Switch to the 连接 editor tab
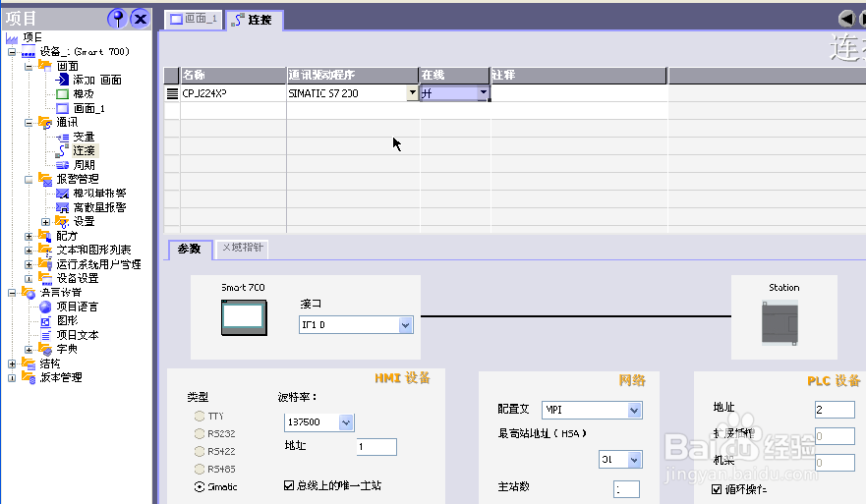Viewport: 866px width, 504px height. pyautogui.click(x=254, y=20)
